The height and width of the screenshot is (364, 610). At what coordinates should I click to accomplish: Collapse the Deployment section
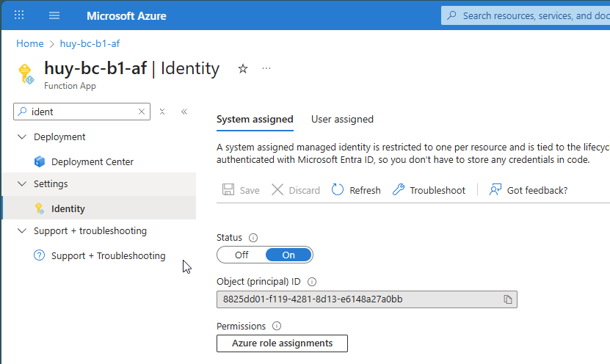click(22, 137)
